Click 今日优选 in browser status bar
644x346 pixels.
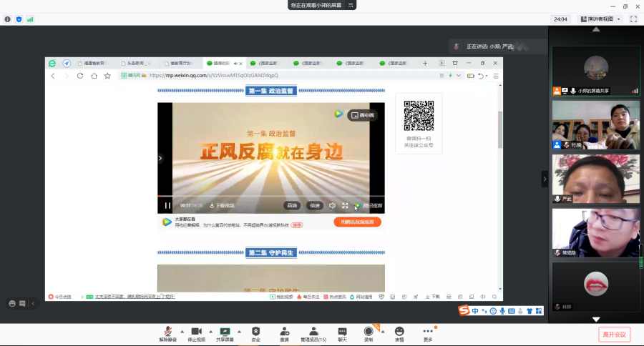click(x=60, y=297)
